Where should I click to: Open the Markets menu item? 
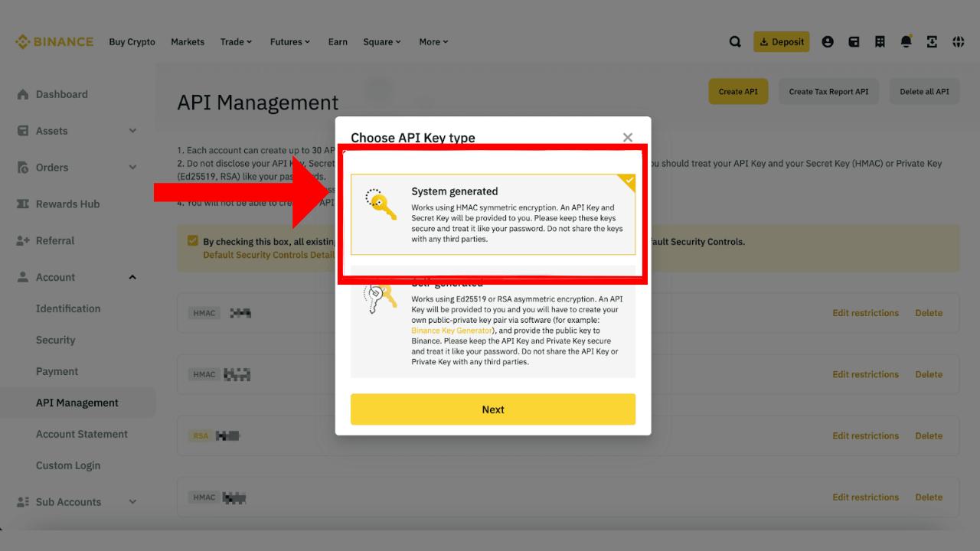(188, 42)
